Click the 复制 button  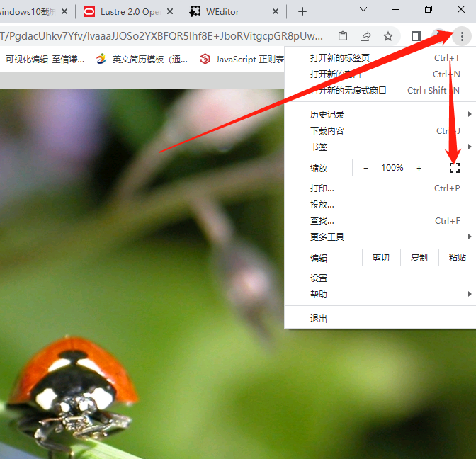tap(419, 258)
